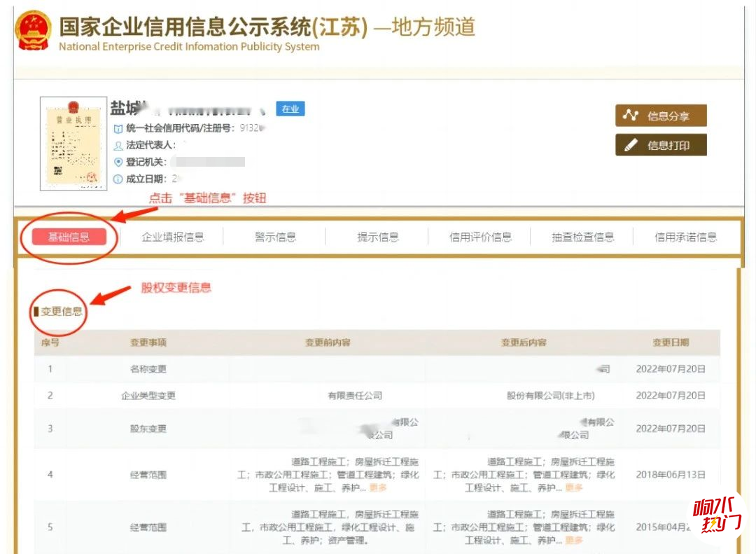This screenshot has height=554, width=756.
Task: Click the 股东变更 cell in row 3
Action: (x=148, y=429)
